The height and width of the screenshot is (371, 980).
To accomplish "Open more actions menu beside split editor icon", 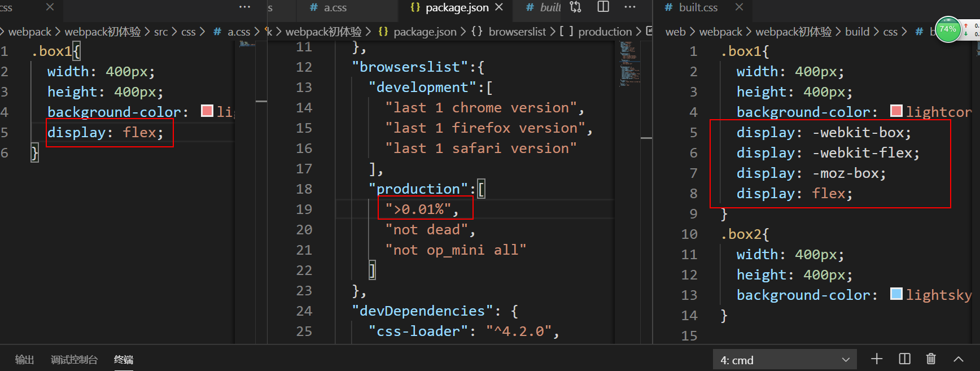I will click(x=630, y=7).
